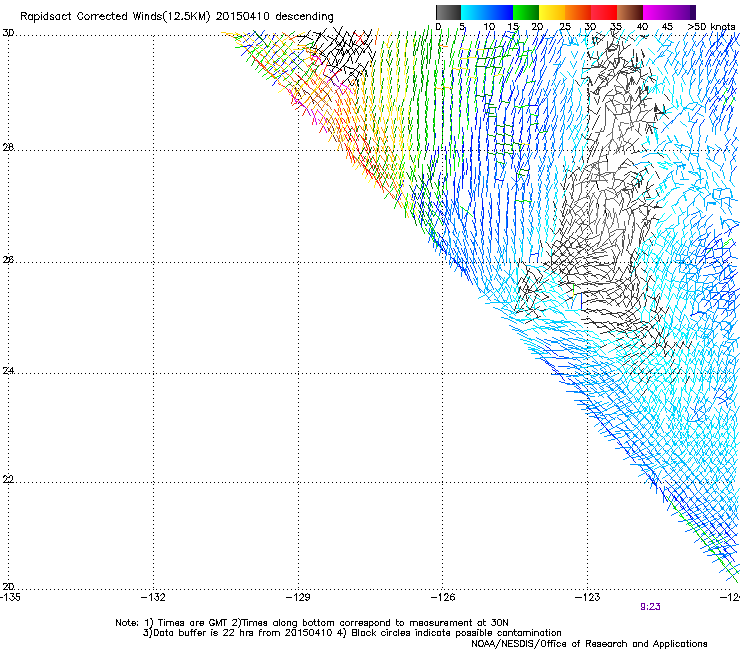Click the '15' label under the color scale

(x=513, y=27)
